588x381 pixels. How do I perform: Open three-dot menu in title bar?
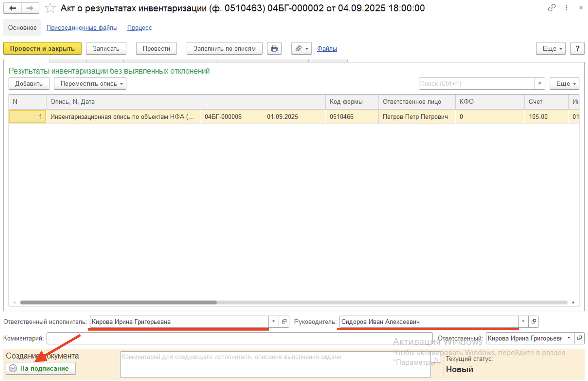click(566, 8)
